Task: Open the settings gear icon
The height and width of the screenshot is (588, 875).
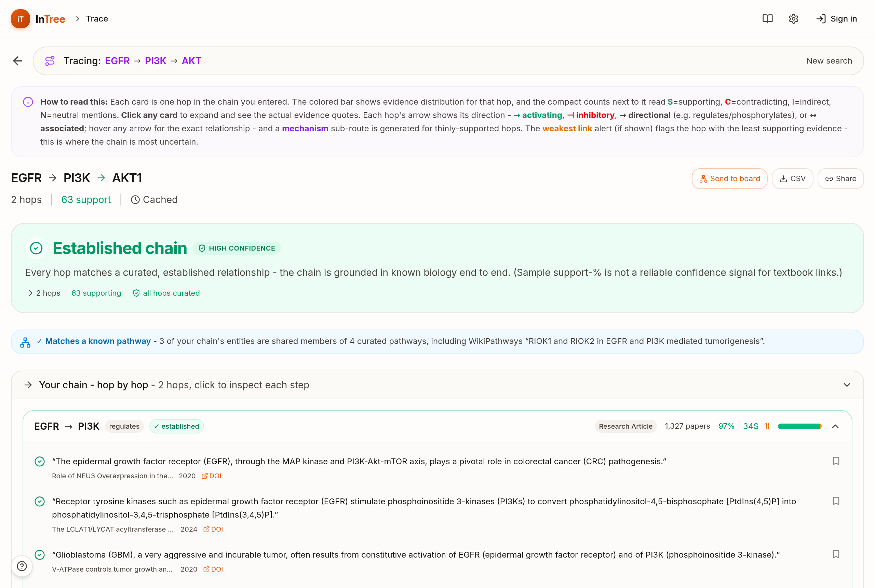Action: coord(793,19)
